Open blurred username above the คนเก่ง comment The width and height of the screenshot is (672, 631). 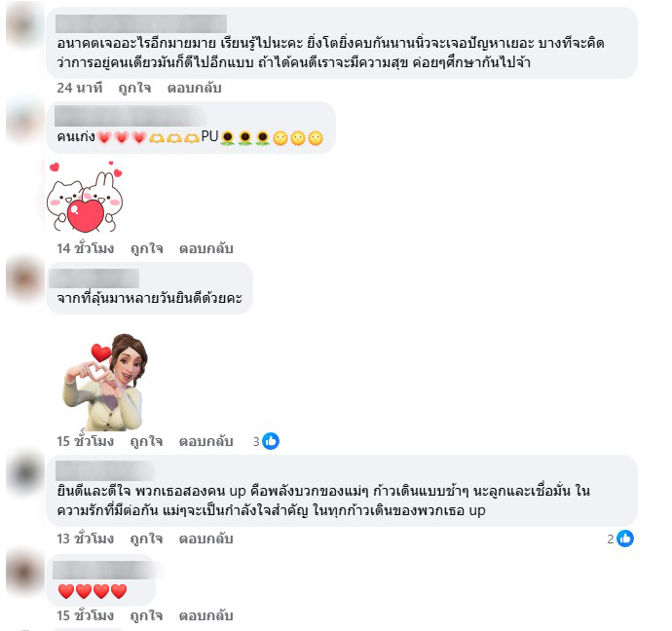[x=130, y=116]
